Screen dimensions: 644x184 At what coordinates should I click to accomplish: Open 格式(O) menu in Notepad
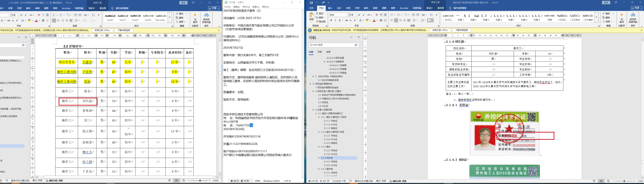[246, 7]
